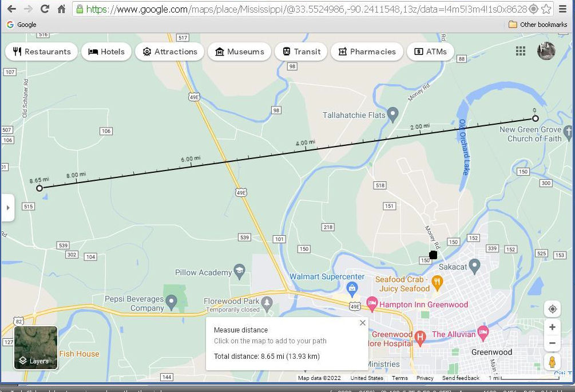
Task: Go to the browser home page
Action: (61, 9)
